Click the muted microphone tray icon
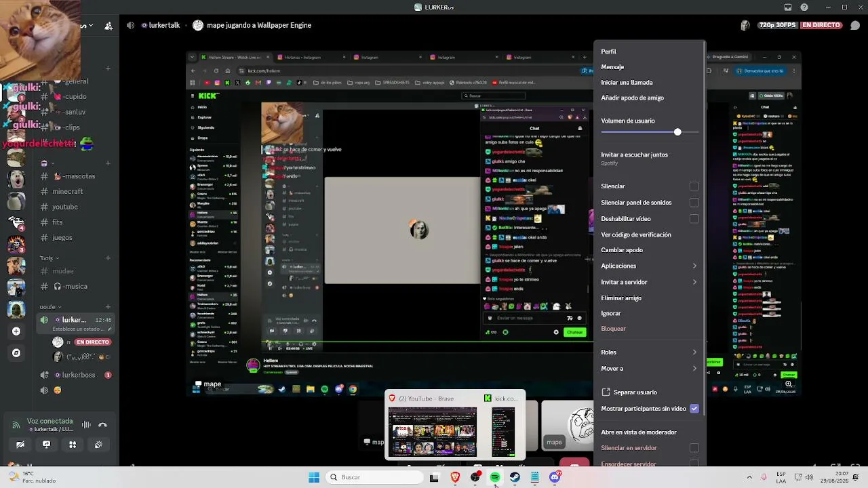 click(764, 477)
